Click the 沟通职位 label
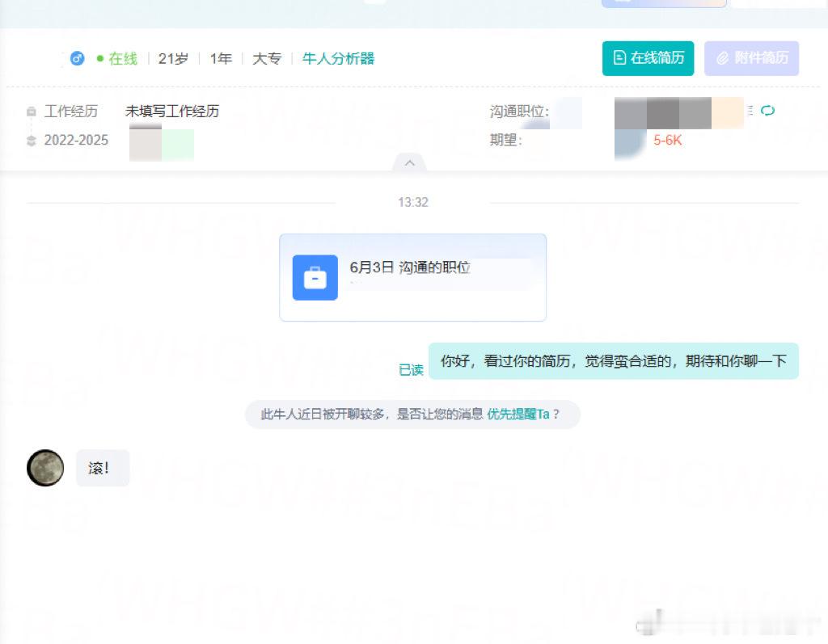828x644 pixels. 519,112
